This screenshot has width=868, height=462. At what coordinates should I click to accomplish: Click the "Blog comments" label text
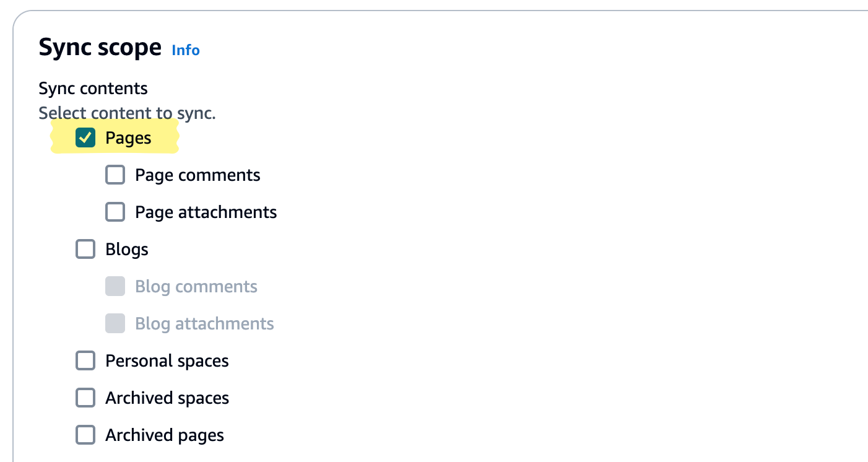pyautogui.click(x=196, y=287)
